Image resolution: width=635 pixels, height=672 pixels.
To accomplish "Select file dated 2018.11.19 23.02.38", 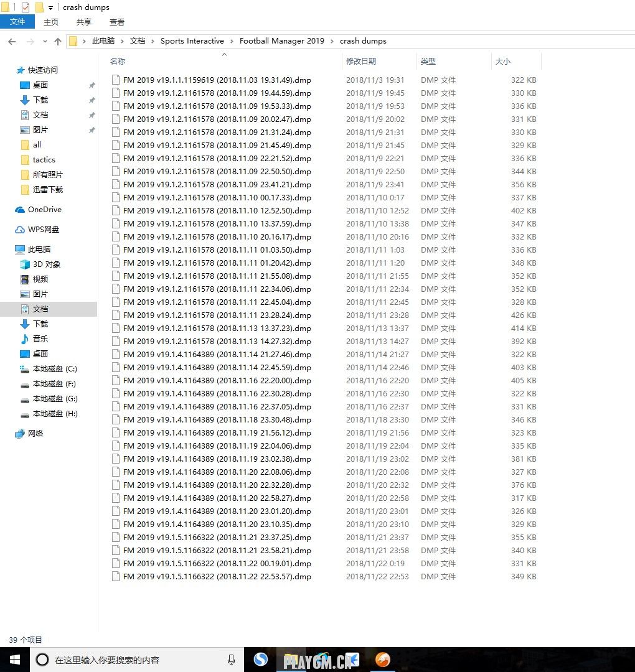I will pos(217,459).
